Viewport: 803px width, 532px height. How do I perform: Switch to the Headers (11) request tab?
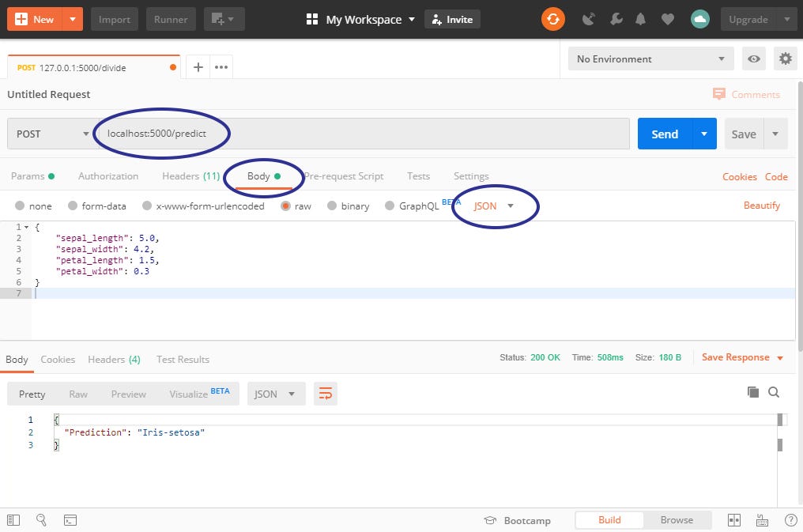point(190,176)
